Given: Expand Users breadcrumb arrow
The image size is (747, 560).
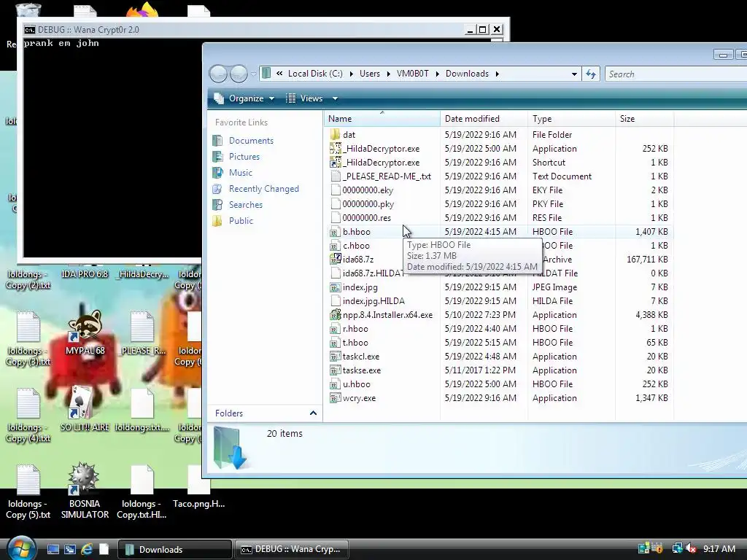Looking at the screenshot, I should [x=388, y=74].
